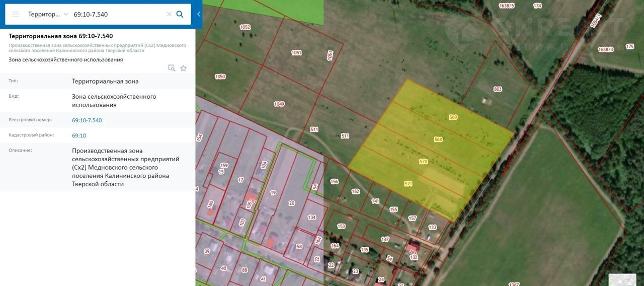Click parcel 1052 label on the map

(245, 27)
